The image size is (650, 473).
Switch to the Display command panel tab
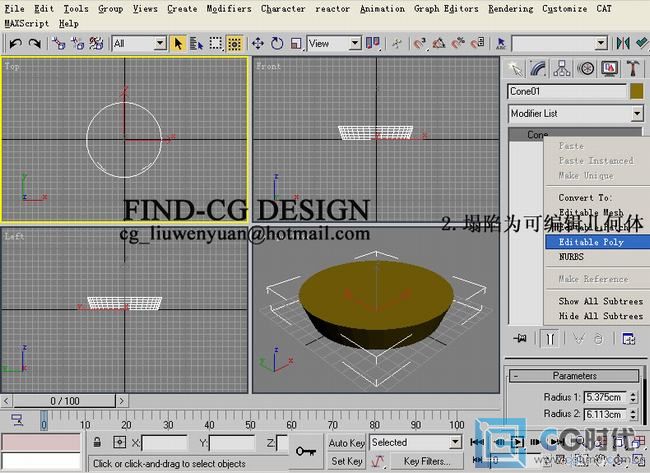[x=609, y=68]
